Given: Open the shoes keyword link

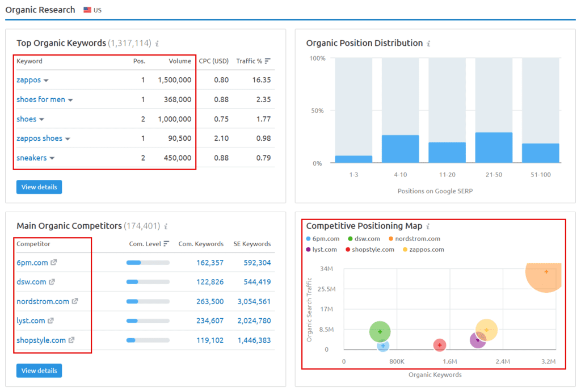Looking at the screenshot, I should (26, 119).
